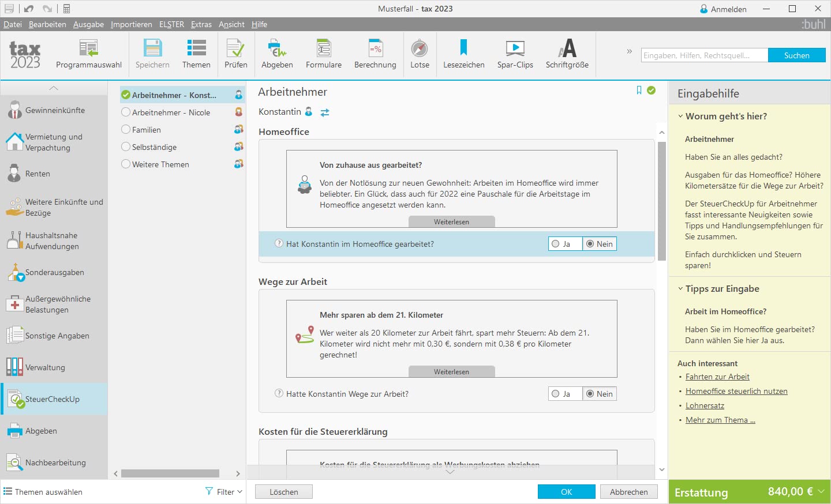831x504 pixels.
Task: Select the Familien topic
Action: [182, 130]
